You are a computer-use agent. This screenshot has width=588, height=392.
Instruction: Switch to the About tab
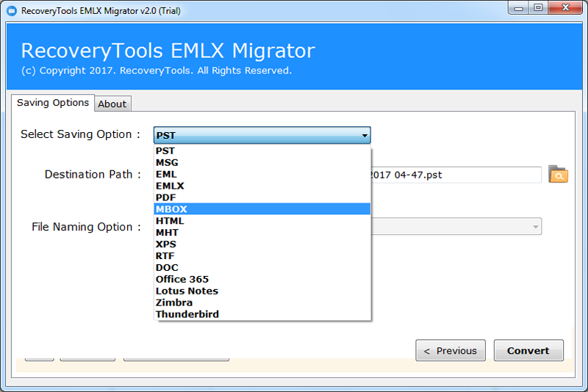pos(112,104)
